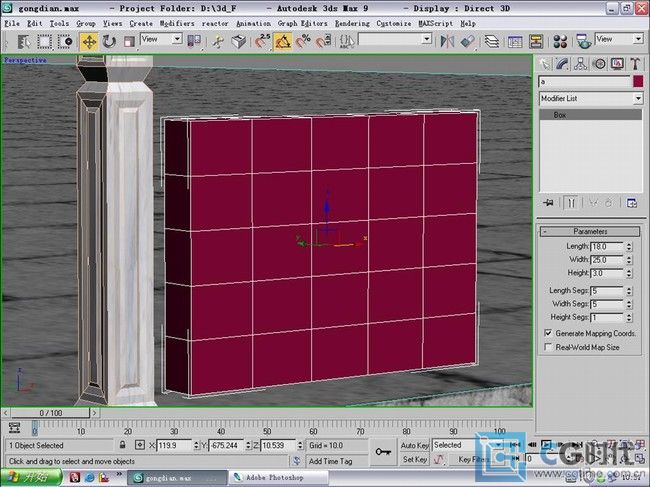Click the object color swatch
The width and height of the screenshot is (650, 487).
click(638, 82)
